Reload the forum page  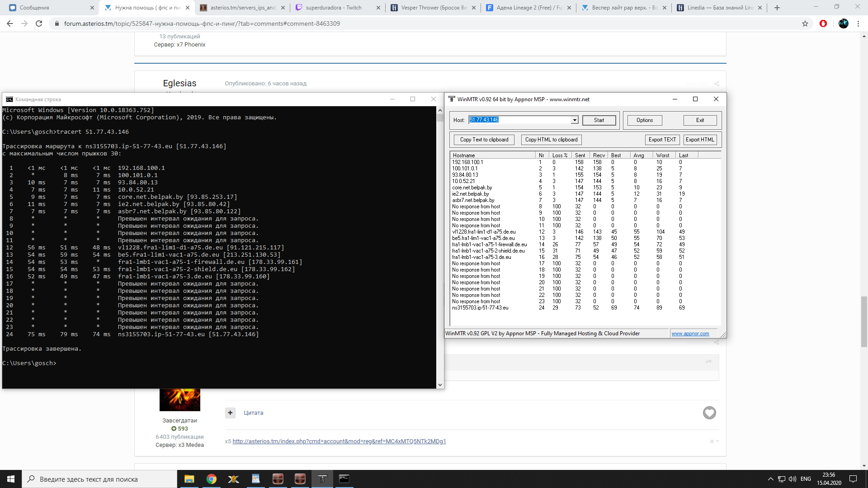pyautogui.click(x=39, y=23)
